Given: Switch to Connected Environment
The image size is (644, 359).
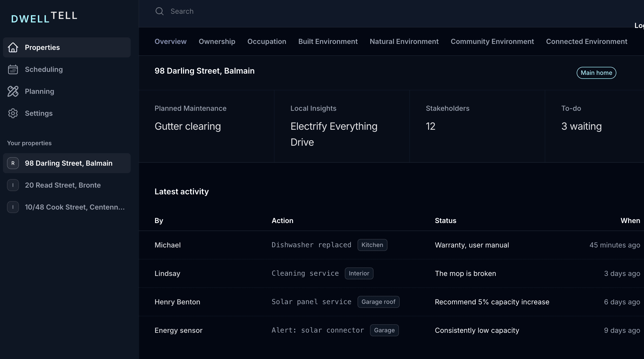Looking at the screenshot, I should coord(587,41).
